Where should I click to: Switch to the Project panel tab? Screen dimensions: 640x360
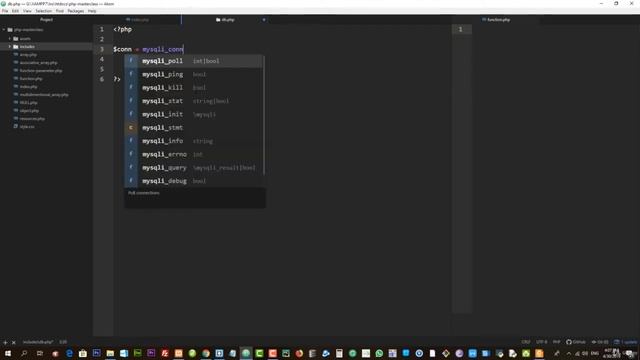click(x=46, y=20)
